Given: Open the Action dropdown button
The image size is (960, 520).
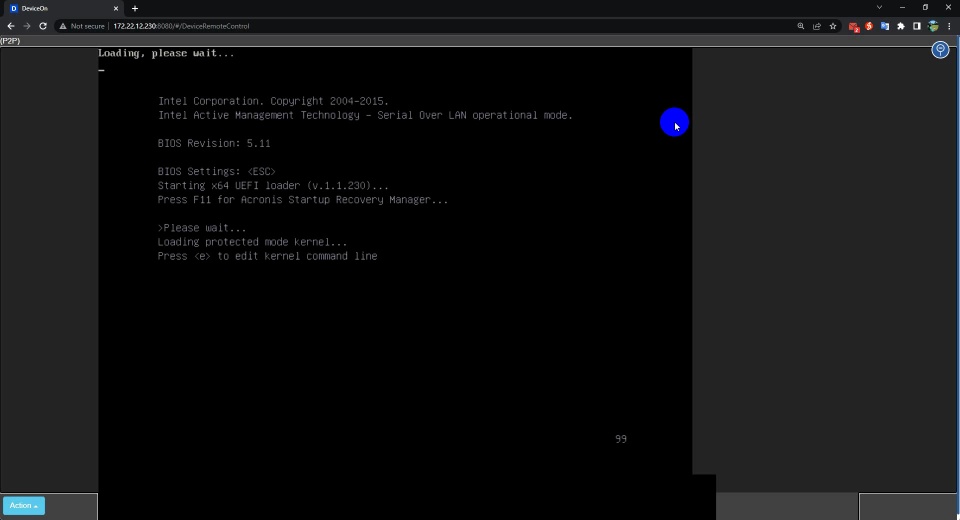Looking at the screenshot, I should point(24,505).
